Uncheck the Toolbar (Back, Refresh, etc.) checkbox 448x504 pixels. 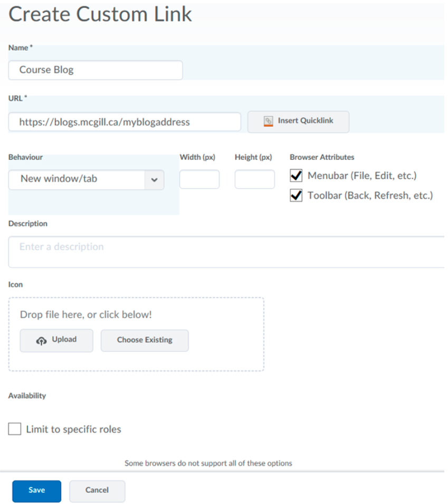pos(296,196)
